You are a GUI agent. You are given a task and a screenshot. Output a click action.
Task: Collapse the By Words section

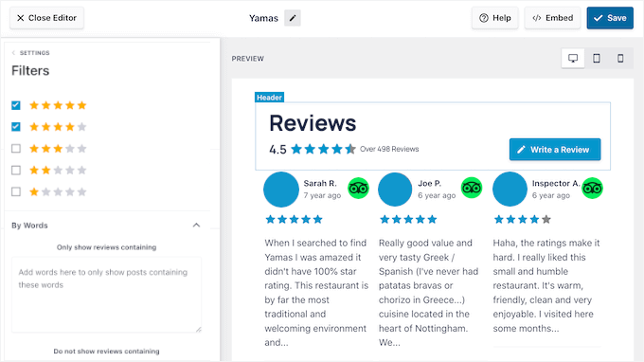[x=196, y=226]
